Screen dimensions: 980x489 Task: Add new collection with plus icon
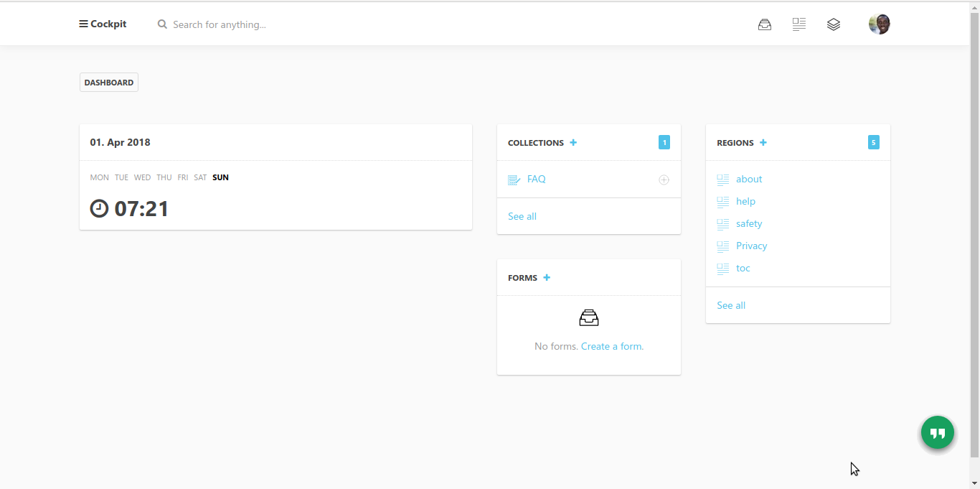pyautogui.click(x=573, y=142)
